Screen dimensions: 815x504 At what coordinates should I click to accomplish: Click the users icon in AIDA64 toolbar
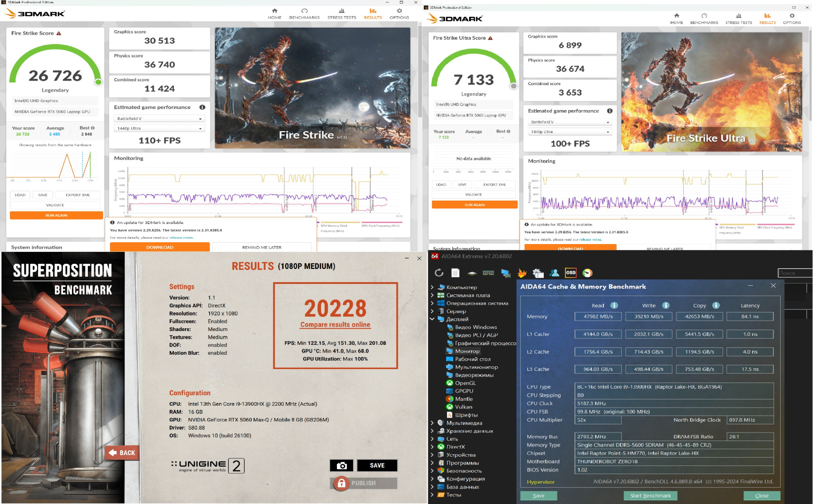pos(554,273)
